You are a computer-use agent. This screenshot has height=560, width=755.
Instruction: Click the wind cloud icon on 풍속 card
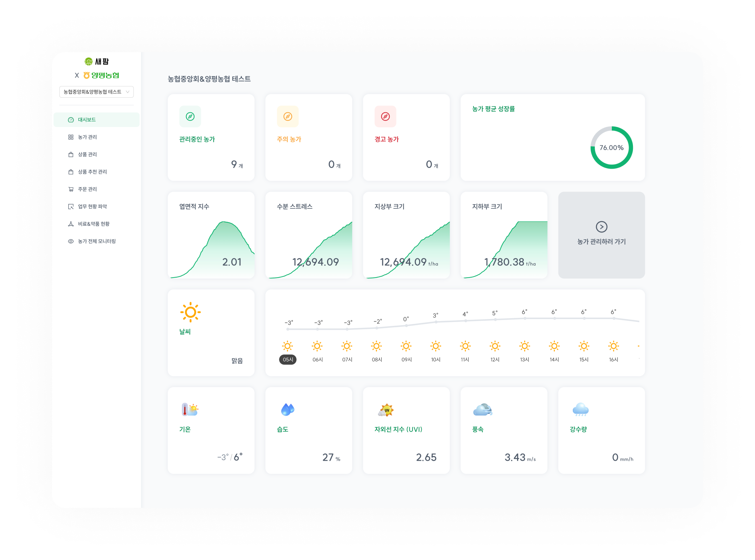pyautogui.click(x=483, y=410)
